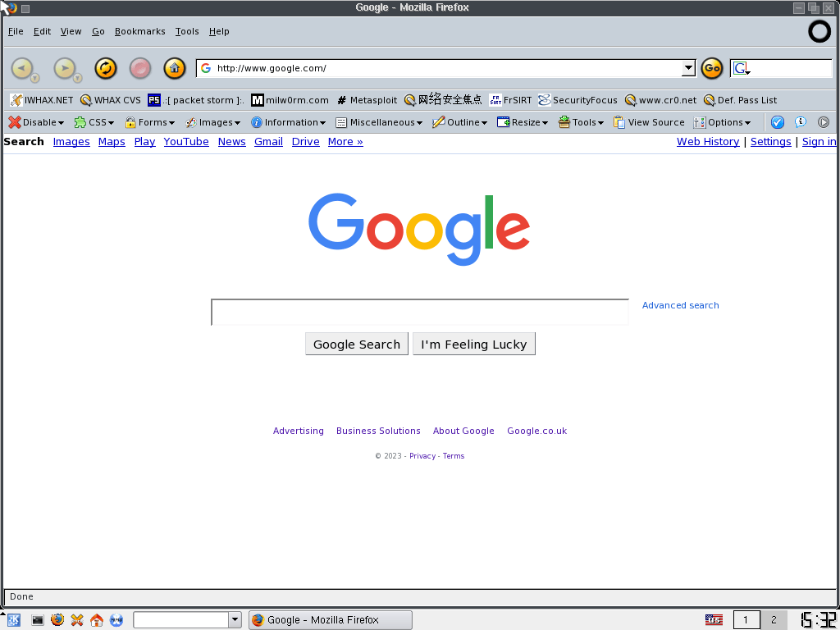Click inside the Google search text box
This screenshot has width=840, height=630.
419,313
